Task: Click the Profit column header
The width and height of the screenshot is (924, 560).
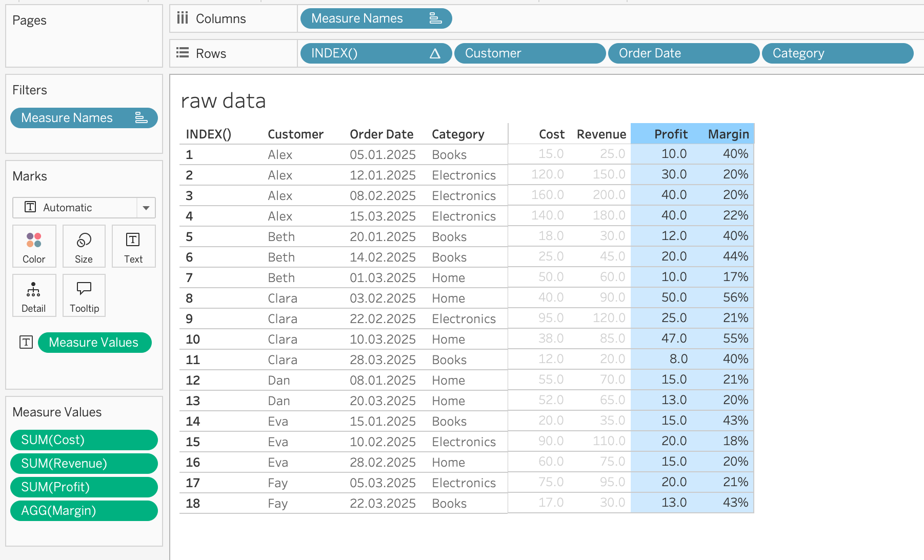Action: (671, 134)
